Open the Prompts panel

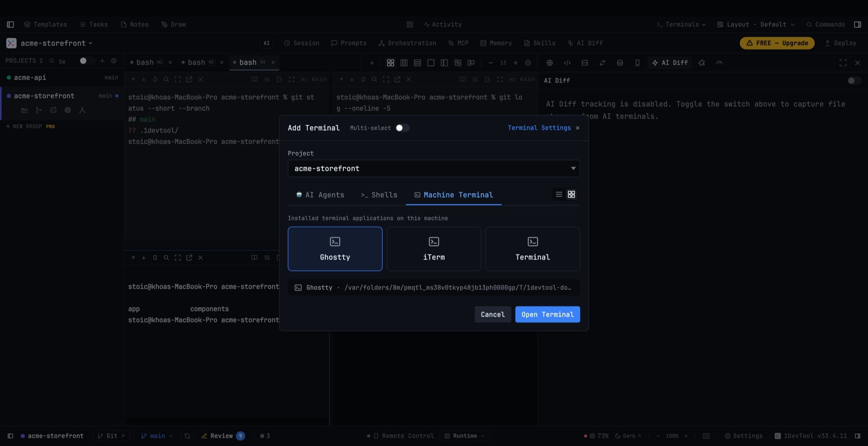349,43
